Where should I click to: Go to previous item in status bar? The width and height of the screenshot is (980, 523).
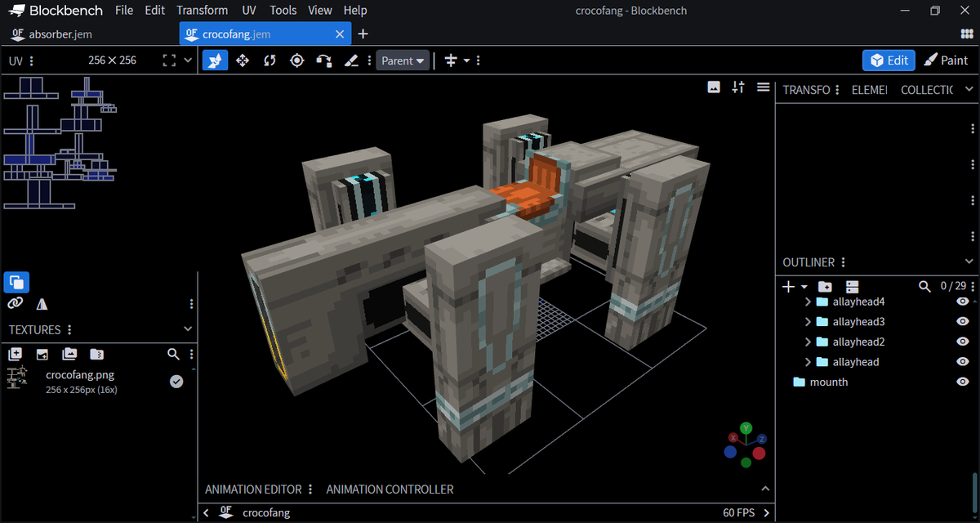(206, 513)
